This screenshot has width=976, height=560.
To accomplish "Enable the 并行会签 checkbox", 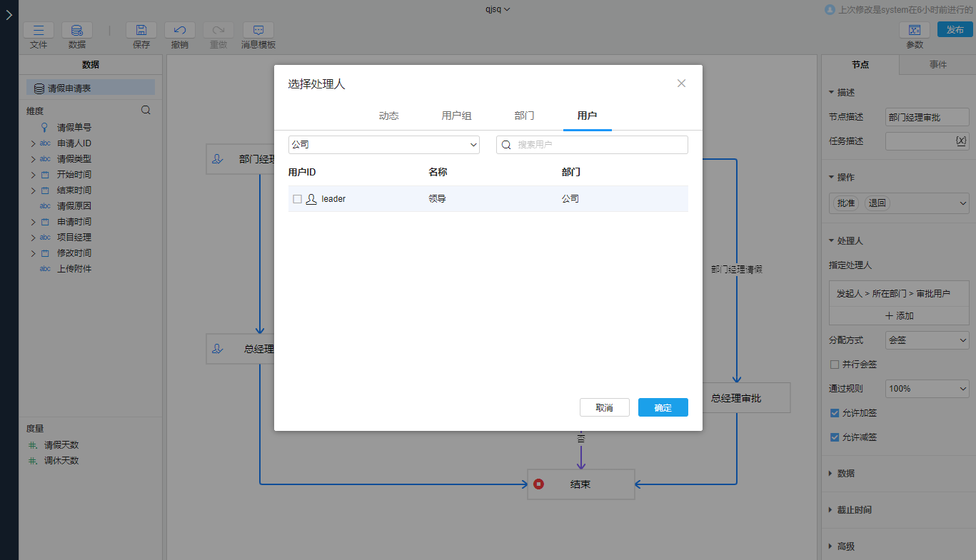I will [835, 365].
